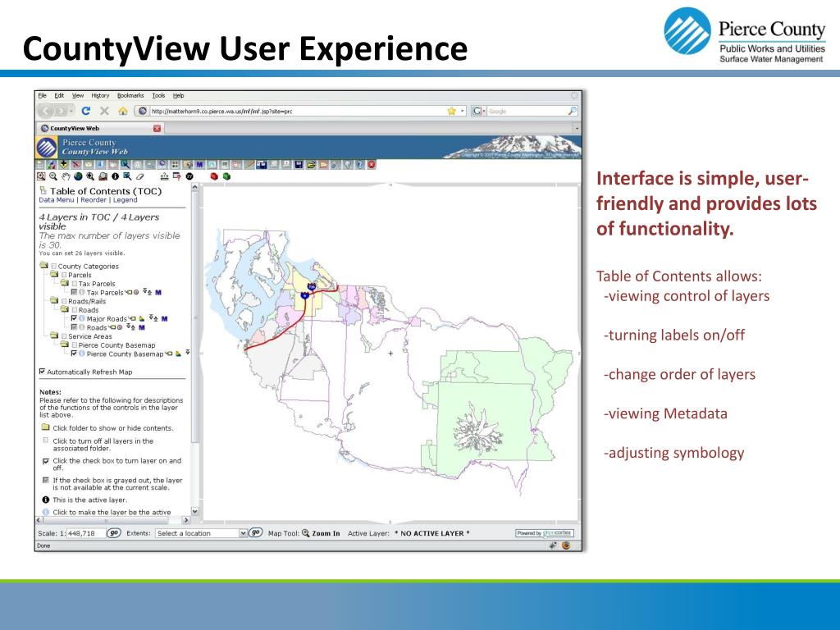Toggle Service Areas folder checkbox
The image size is (840, 630).
coord(64,336)
